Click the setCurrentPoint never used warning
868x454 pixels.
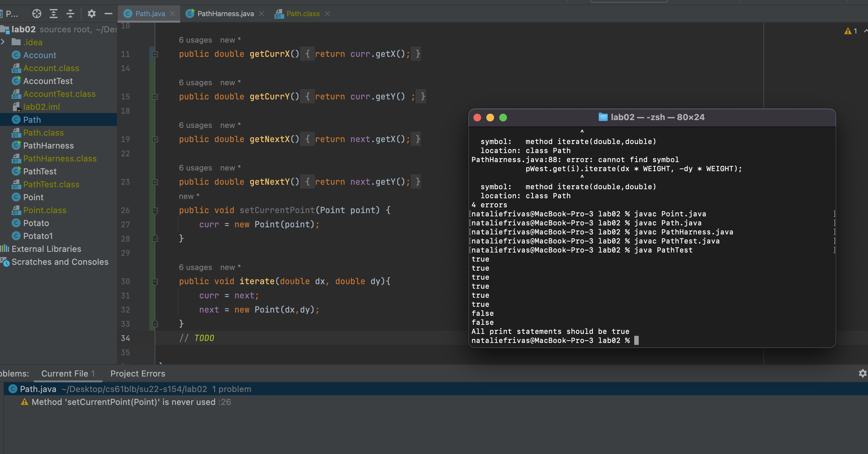[x=123, y=402]
